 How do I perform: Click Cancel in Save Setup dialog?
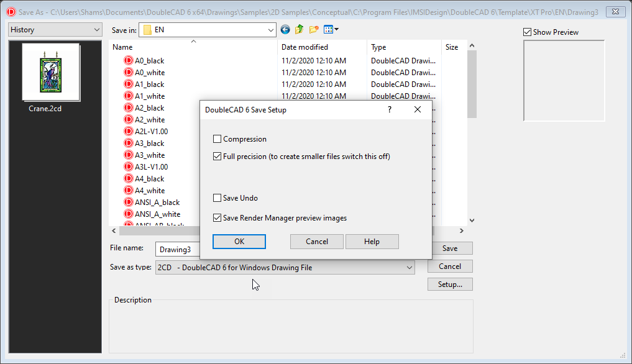tap(317, 242)
